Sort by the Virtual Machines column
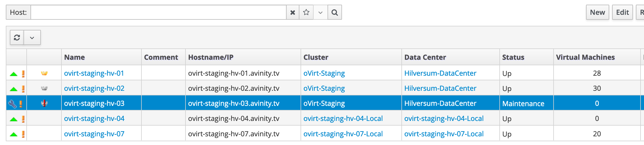 tap(585, 57)
